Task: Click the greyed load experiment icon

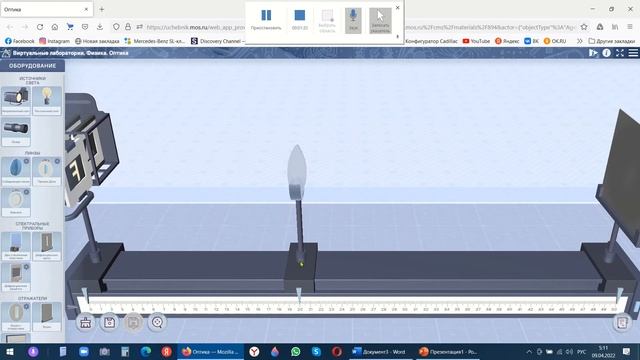Action: (133, 322)
